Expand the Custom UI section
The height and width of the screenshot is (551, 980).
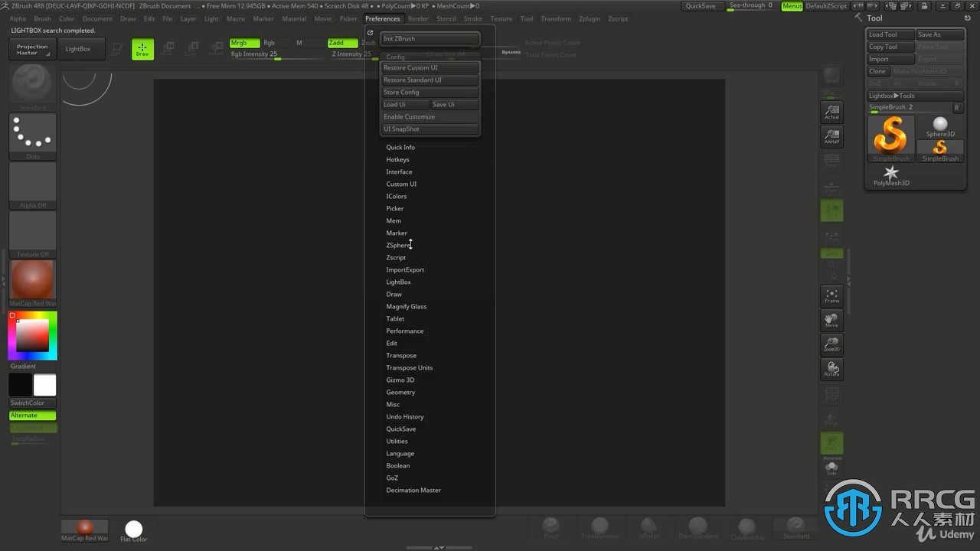[x=401, y=184]
